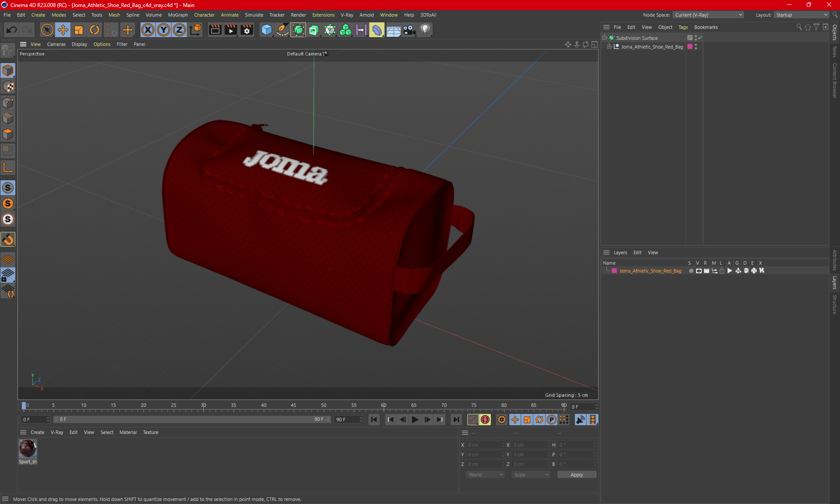
Task: Toggle Z axis lock
Action: coord(179,30)
